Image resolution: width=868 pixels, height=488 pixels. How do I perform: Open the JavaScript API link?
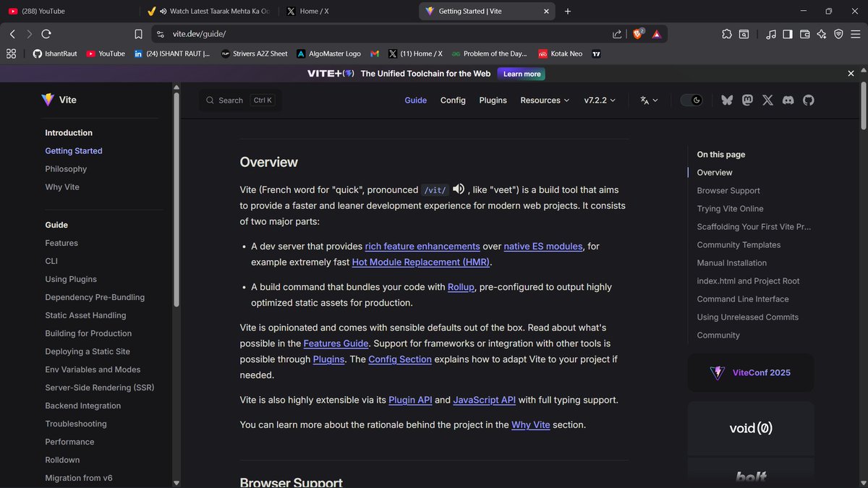click(x=485, y=400)
